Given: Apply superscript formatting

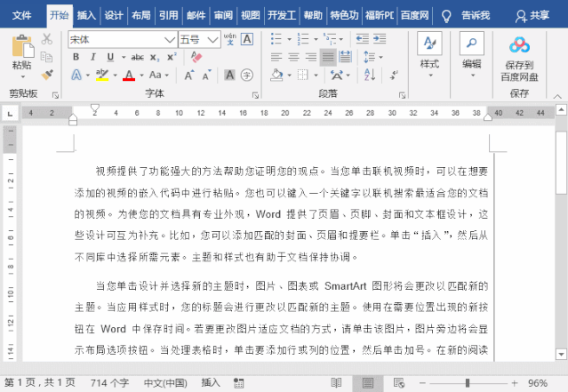Looking at the screenshot, I should point(172,57).
